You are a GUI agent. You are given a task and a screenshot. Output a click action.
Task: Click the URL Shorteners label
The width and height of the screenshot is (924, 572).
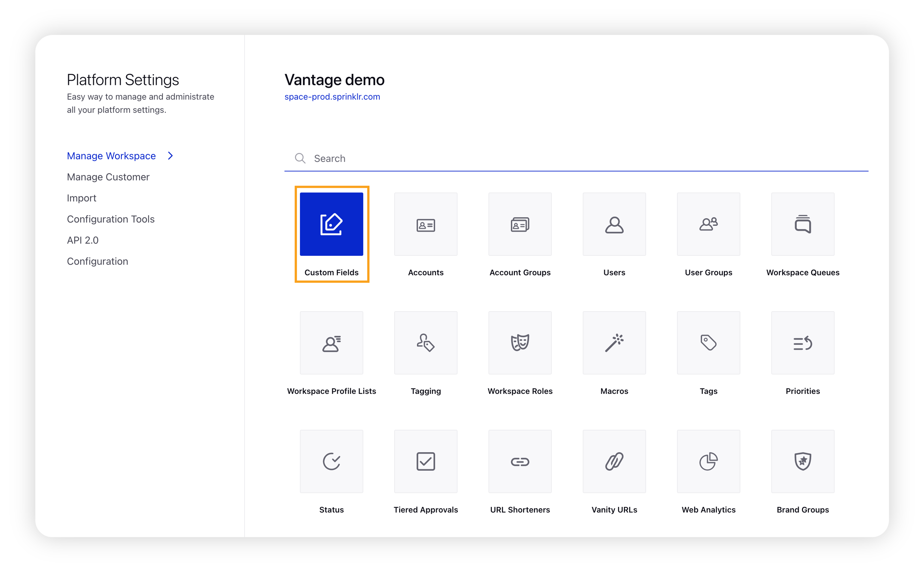coord(520,509)
